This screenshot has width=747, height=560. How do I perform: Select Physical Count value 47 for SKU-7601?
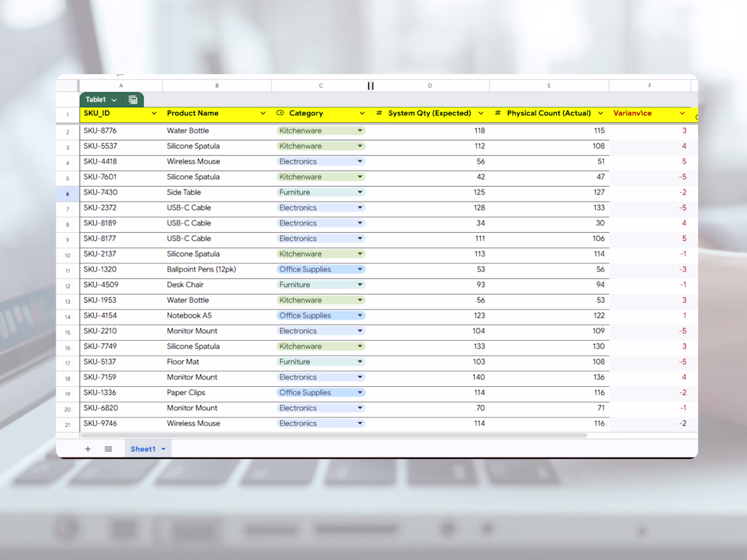coord(549,177)
